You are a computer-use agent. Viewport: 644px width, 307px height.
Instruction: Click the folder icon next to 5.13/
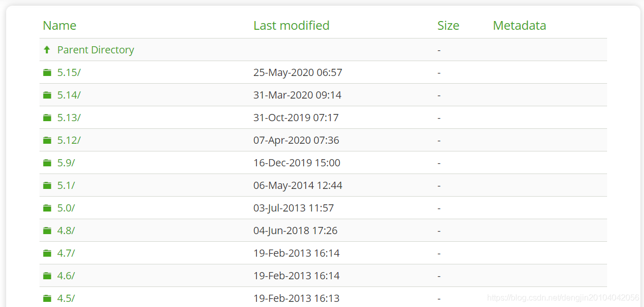[x=47, y=118]
